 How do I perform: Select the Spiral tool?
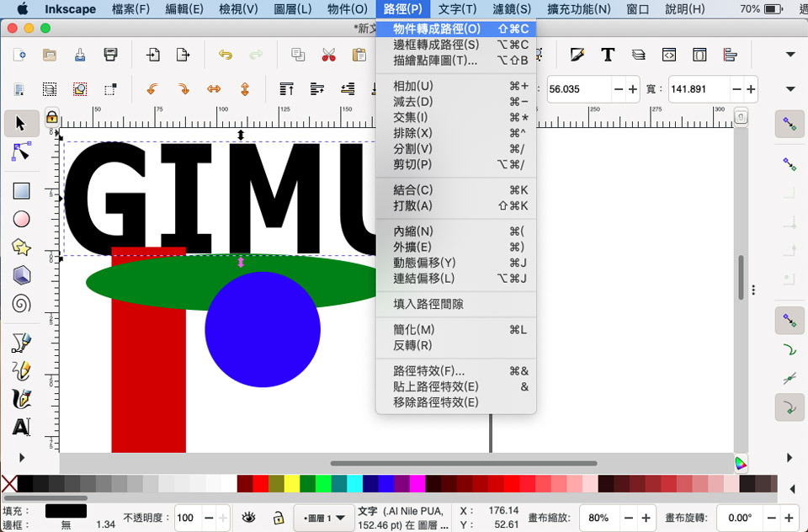click(21, 304)
